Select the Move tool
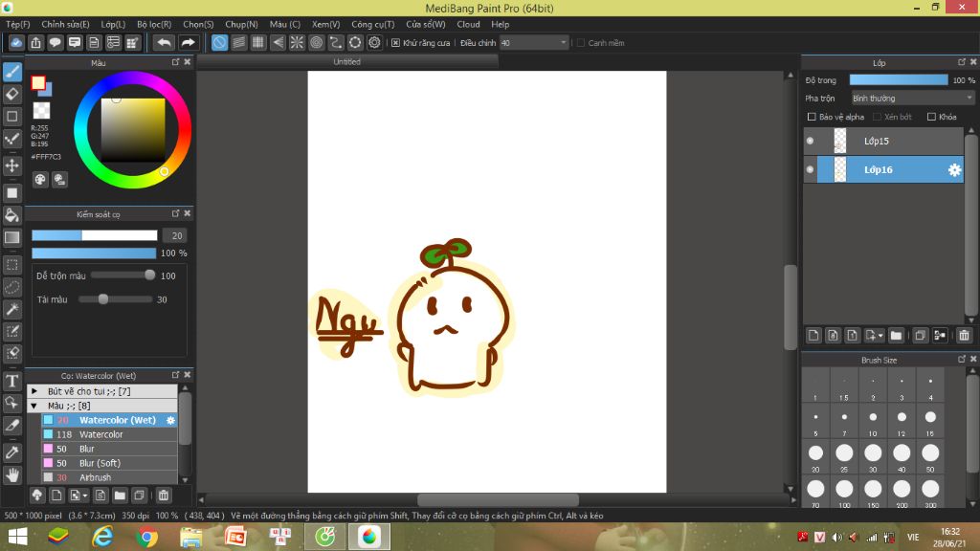This screenshot has width=980, height=551. point(11,165)
